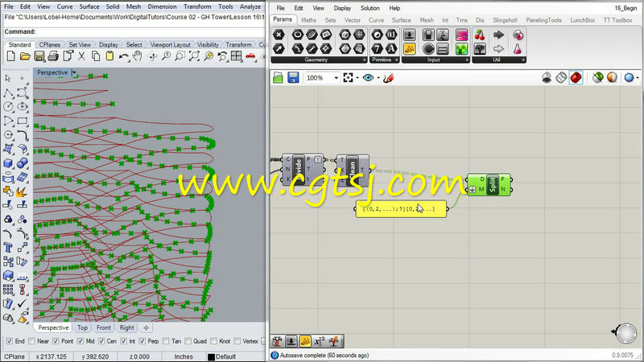
Task: Toggle the Quad osnap checkbox
Action: point(188,341)
